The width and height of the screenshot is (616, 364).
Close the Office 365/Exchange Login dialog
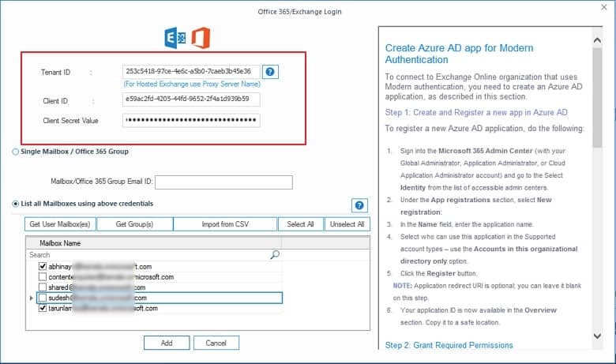(604, 7)
